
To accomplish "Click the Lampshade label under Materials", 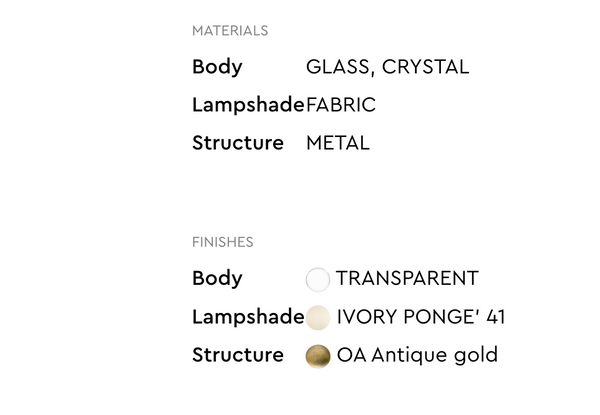I will pos(248,105).
